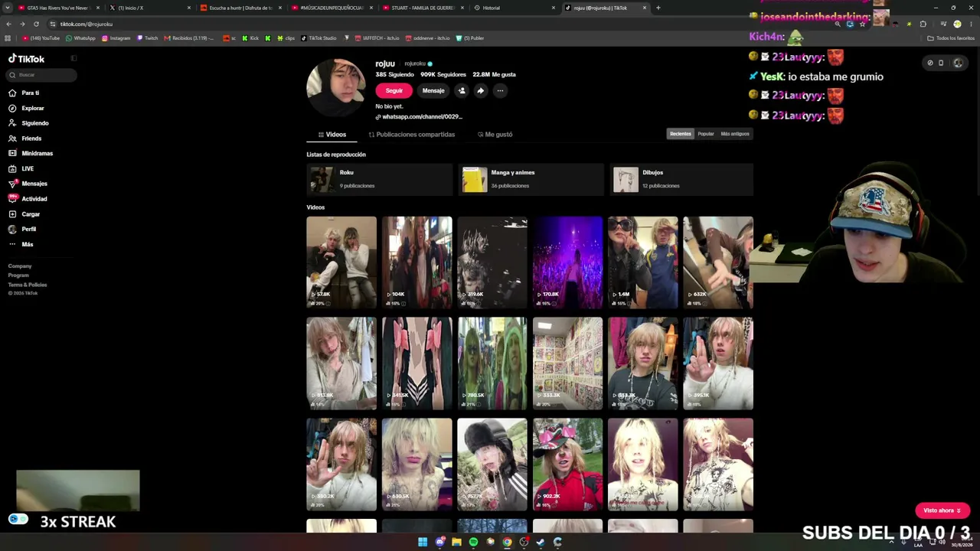Screen dimensions: 980x551
Task: Open Minidramas in the sidebar
Action: pos(31,153)
